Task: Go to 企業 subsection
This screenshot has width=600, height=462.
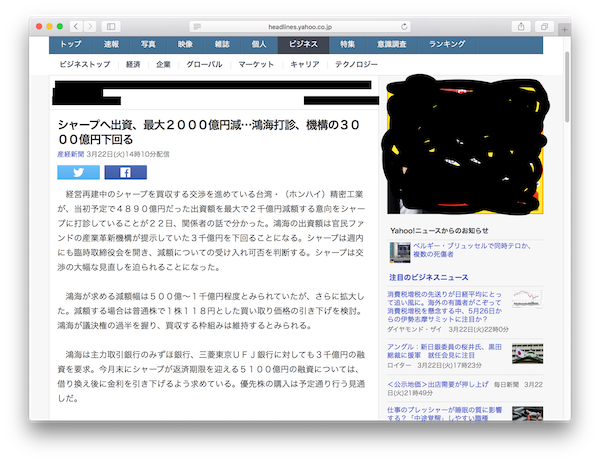Action: (163, 64)
